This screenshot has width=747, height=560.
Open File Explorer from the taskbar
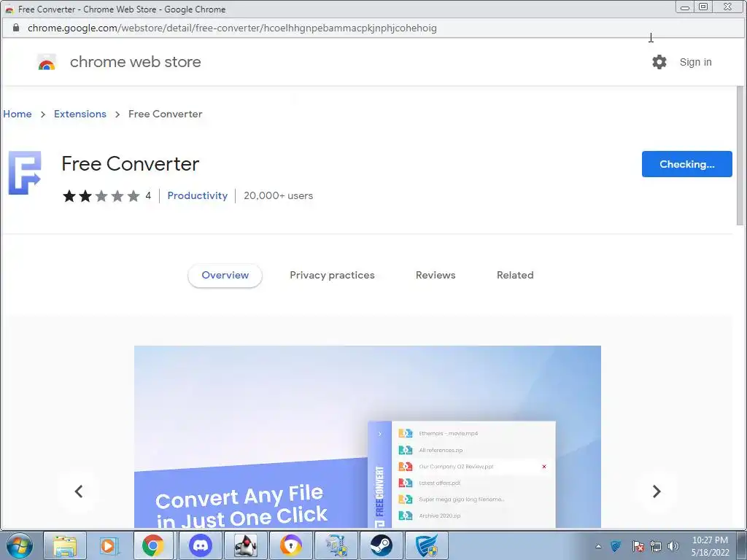(x=65, y=545)
